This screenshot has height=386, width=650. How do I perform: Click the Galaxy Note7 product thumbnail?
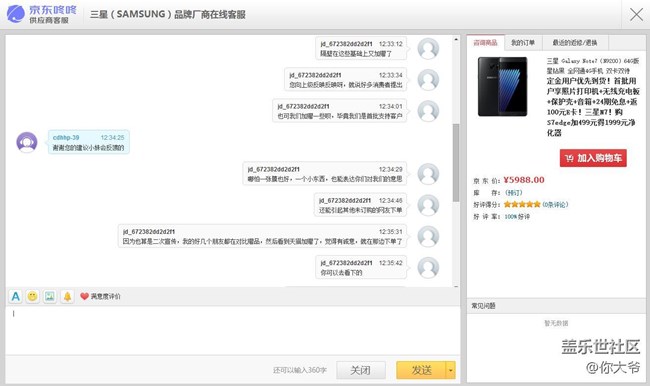(x=502, y=87)
